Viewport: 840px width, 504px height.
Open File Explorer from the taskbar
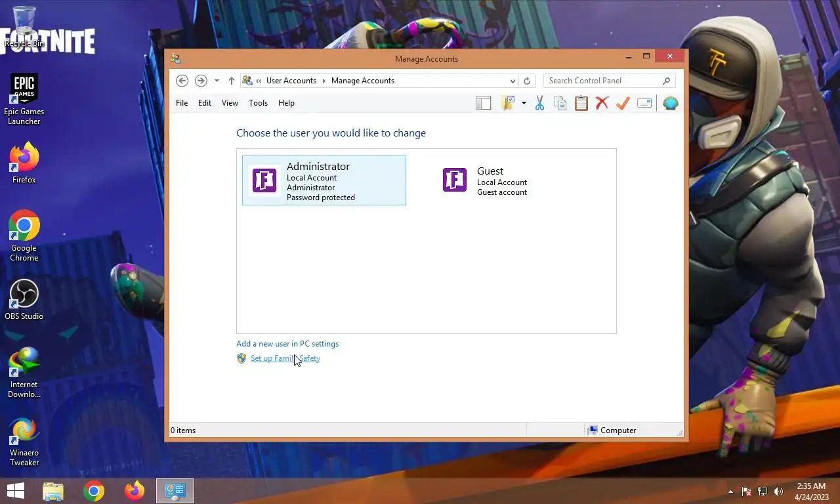pos(53,491)
